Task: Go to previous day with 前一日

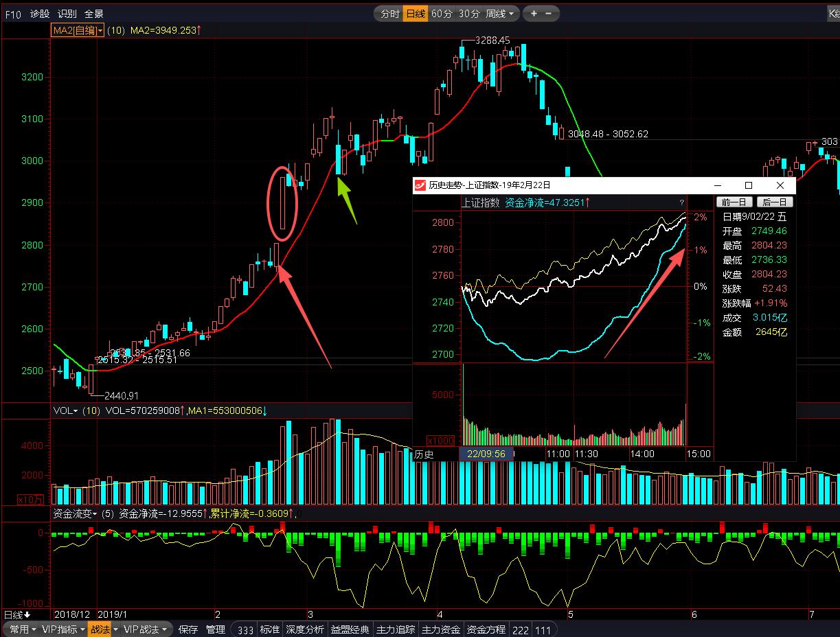Action: [x=734, y=202]
